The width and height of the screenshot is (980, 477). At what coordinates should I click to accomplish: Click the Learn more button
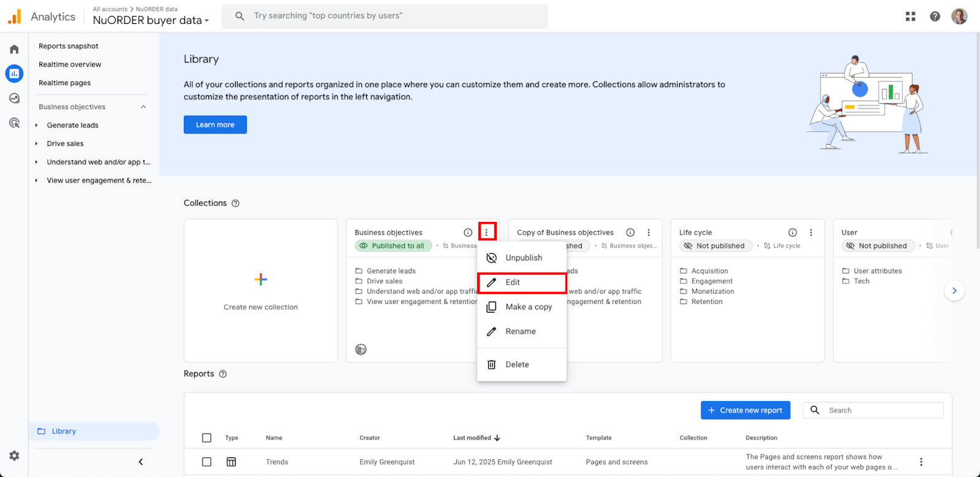[x=215, y=124]
